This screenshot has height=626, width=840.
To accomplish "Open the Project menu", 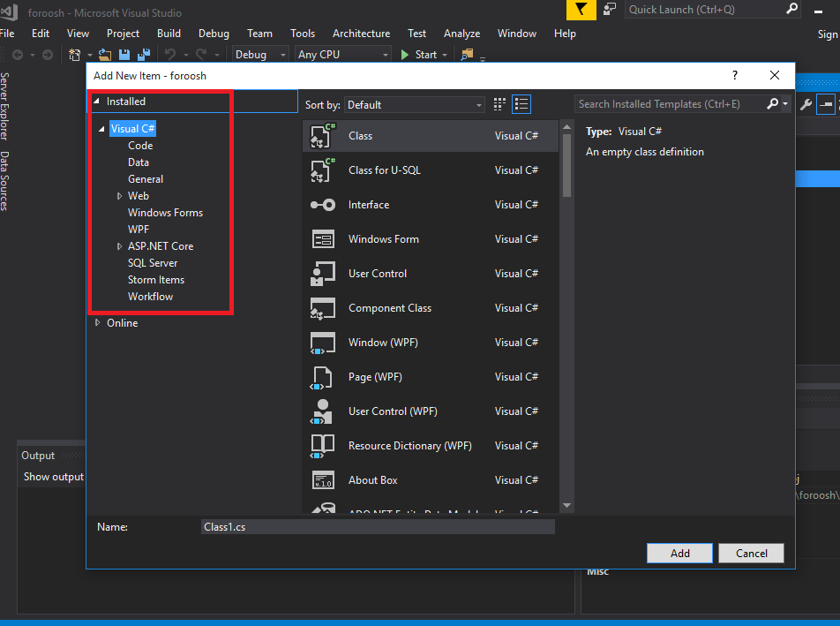I will 123,34.
